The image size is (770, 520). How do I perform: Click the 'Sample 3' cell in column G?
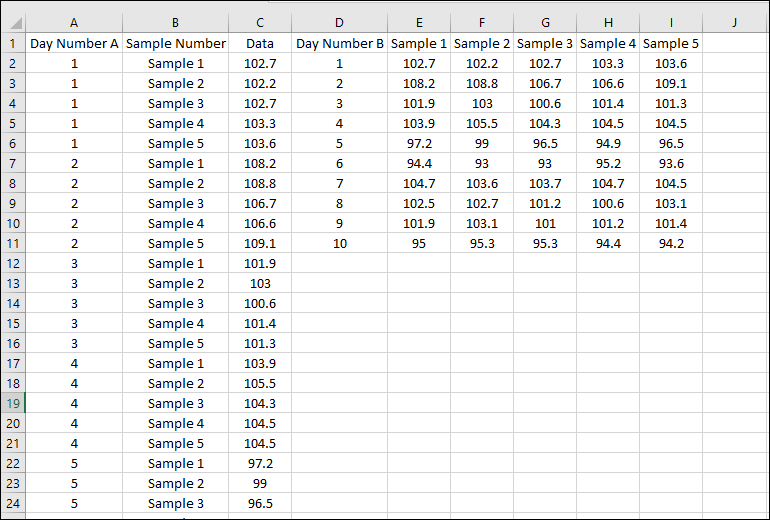(545, 43)
